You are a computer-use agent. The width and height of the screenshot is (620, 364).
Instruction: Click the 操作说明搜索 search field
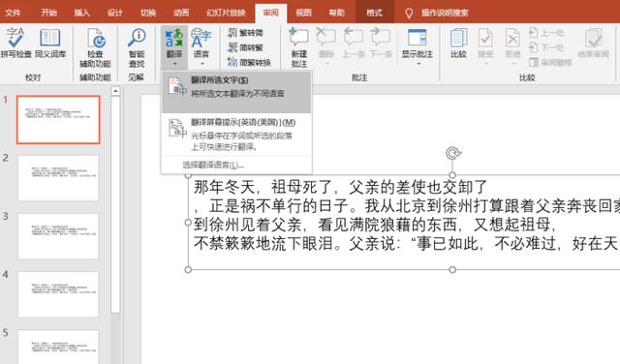(x=445, y=13)
